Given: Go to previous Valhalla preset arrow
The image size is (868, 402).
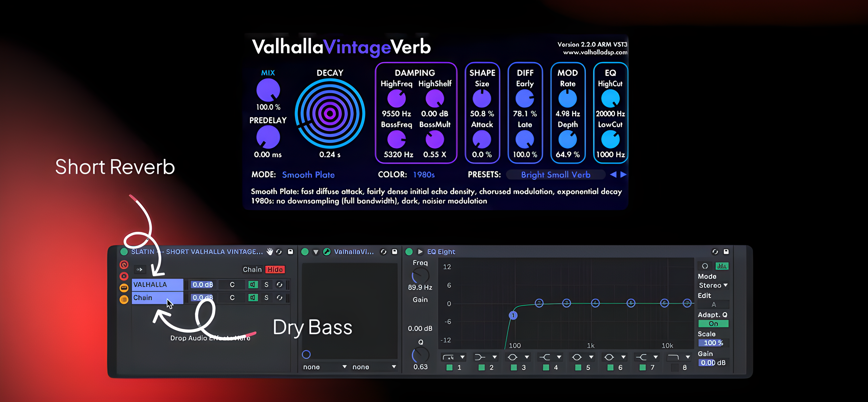Looking at the screenshot, I should pyautogui.click(x=613, y=174).
